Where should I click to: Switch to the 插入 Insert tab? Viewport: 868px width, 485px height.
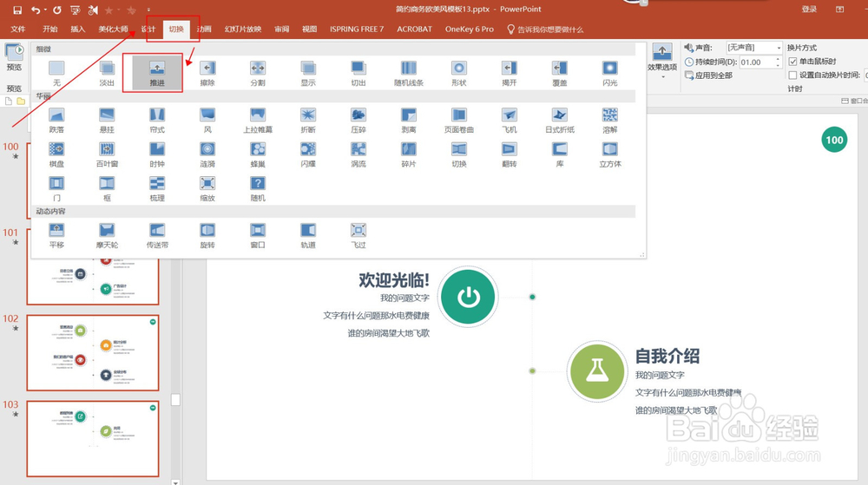click(78, 29)
